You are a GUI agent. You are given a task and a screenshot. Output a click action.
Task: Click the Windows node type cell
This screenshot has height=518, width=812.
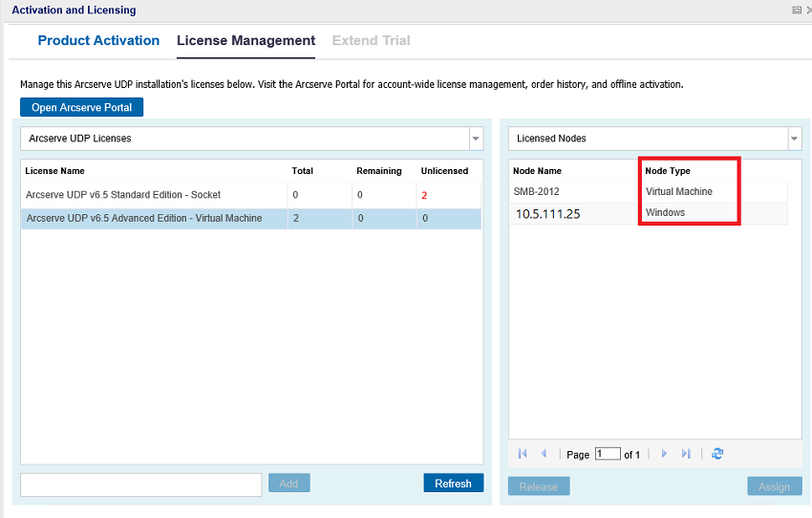(x=666, y=212)
